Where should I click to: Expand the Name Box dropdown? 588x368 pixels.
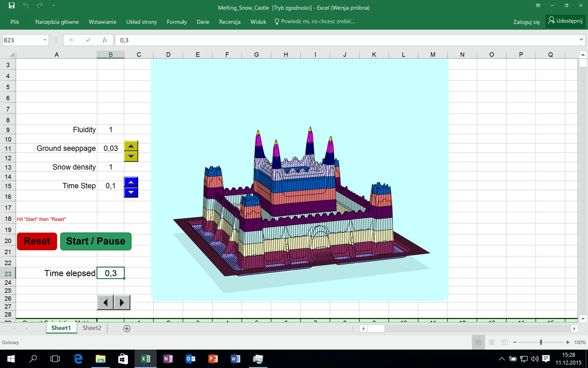pyautogui.click(x=45, y=40)
